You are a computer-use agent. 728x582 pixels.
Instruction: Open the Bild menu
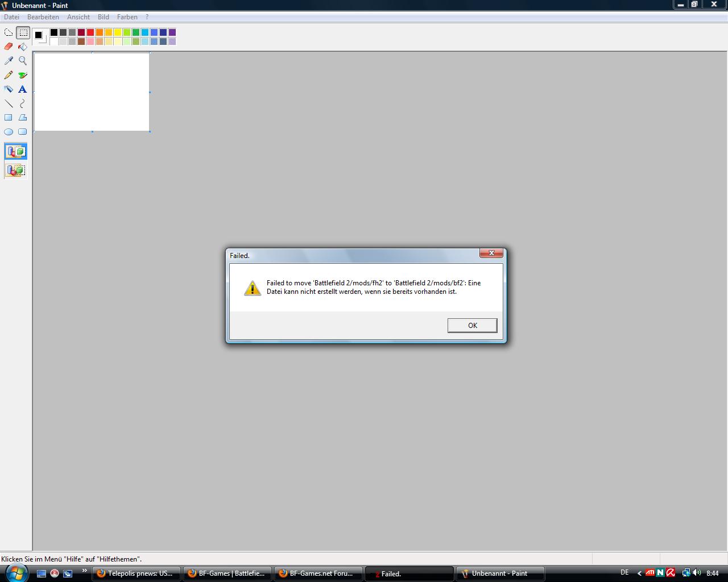pyautogui.click(x=104, y=17)
